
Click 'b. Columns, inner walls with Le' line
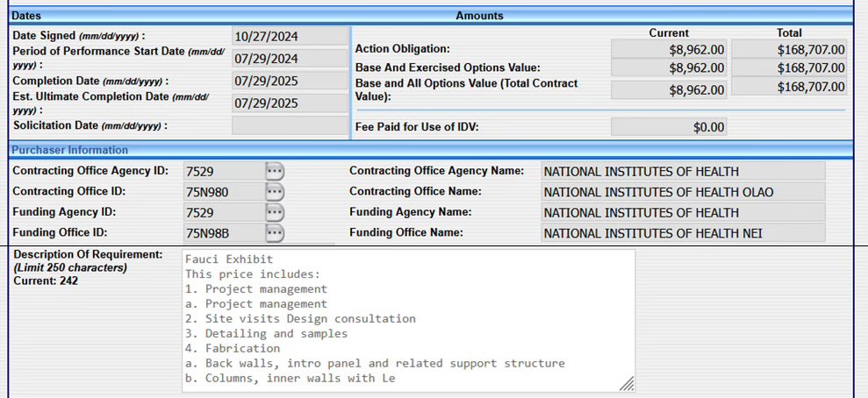[291, 379]
